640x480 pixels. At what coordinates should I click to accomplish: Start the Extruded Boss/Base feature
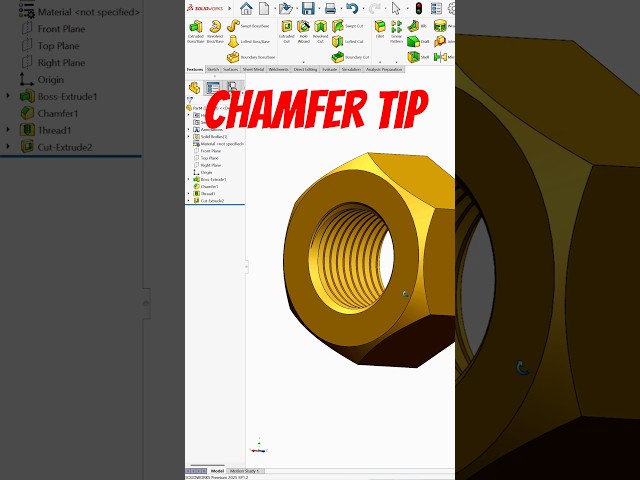click(x=196, y=32)
